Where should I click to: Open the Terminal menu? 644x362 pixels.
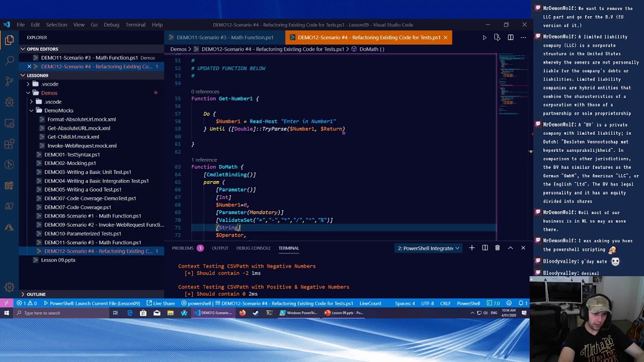135,25
